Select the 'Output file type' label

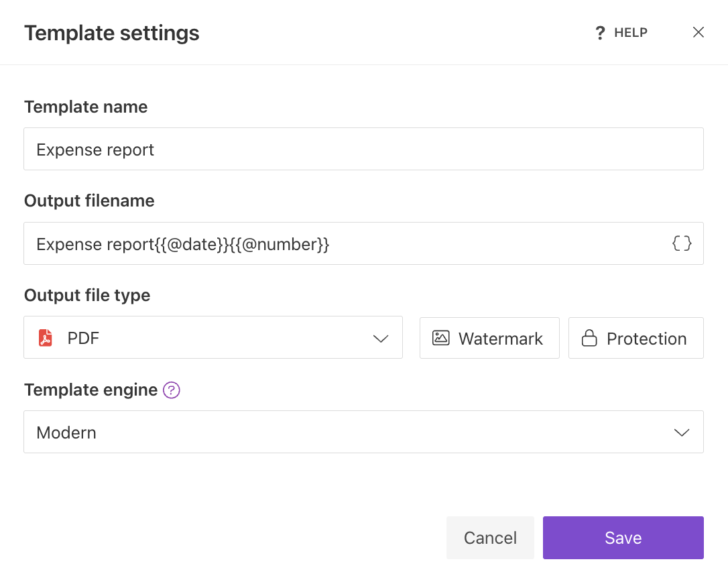(x=87, y=296)
